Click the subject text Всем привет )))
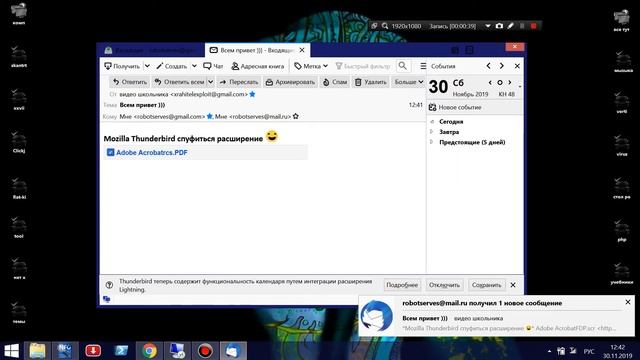Screen dimensions: 640x360 click(x=142, y=105)
